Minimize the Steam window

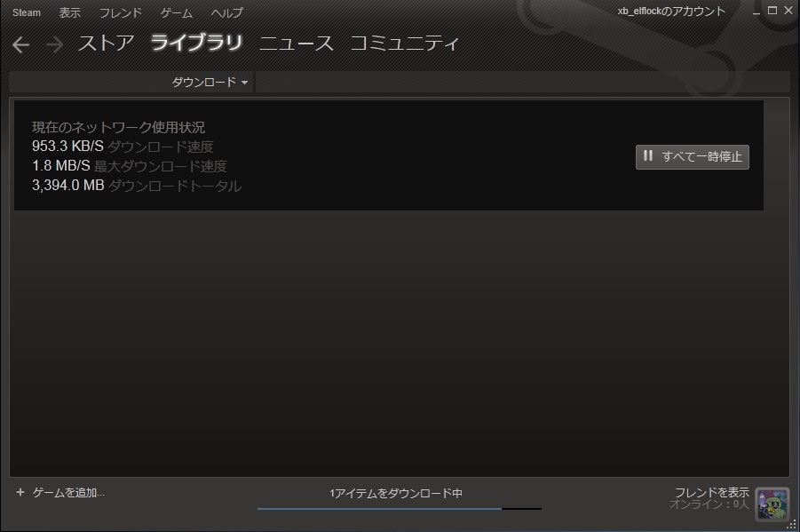point(756,12)
